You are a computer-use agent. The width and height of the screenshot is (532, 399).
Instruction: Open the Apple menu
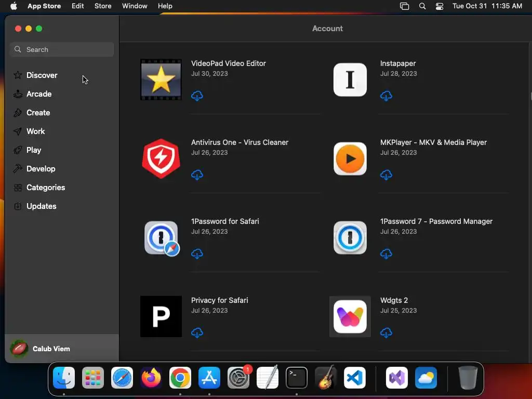(x=14, y=6)
